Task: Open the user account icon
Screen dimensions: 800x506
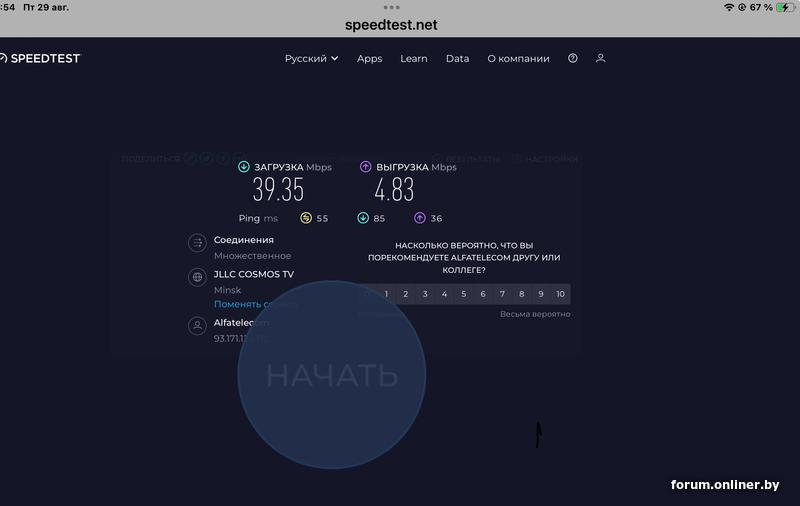Action: pos(601,58)
